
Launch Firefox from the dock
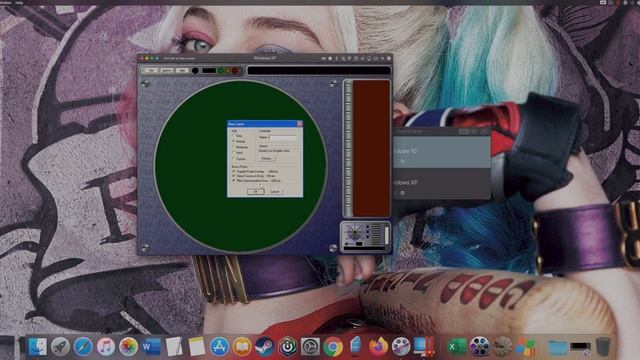[378, 347]
